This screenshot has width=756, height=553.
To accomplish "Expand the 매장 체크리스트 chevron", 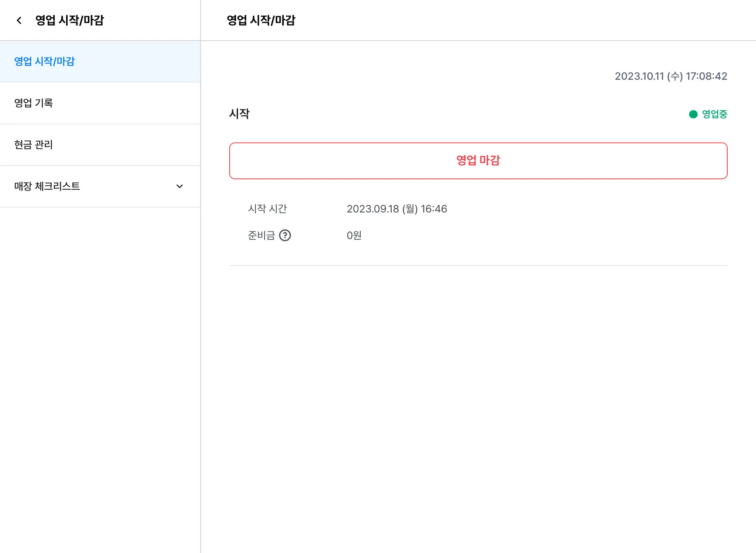I will pos(179,186).
